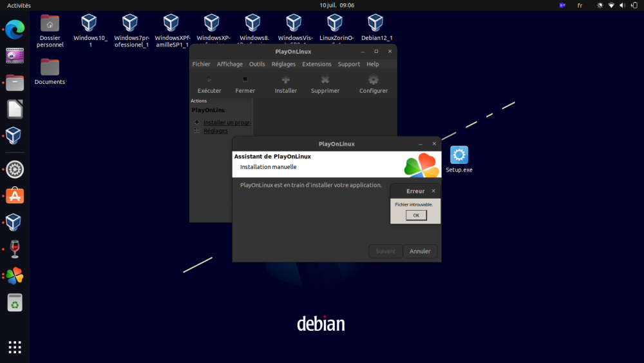Open the upper VirtualBox dock icon
This screenshot has width=644, height=363.
click(14, 135)
